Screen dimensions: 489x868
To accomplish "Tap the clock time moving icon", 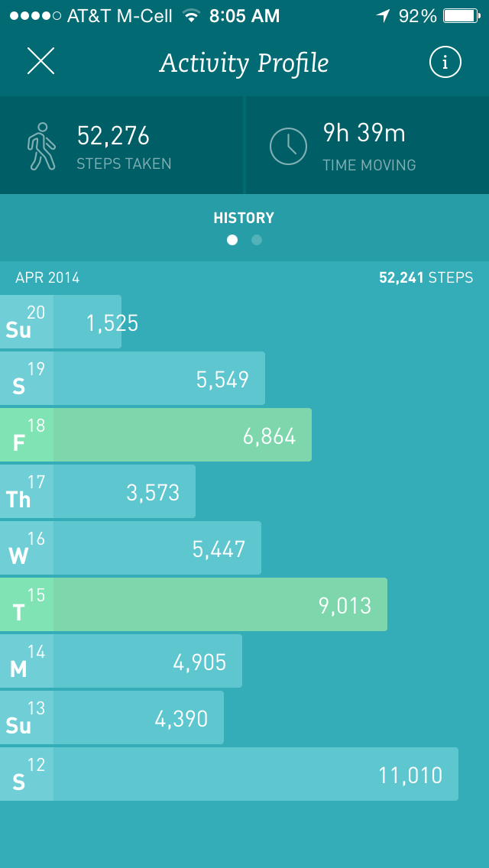I will click(x=288, y=146).
